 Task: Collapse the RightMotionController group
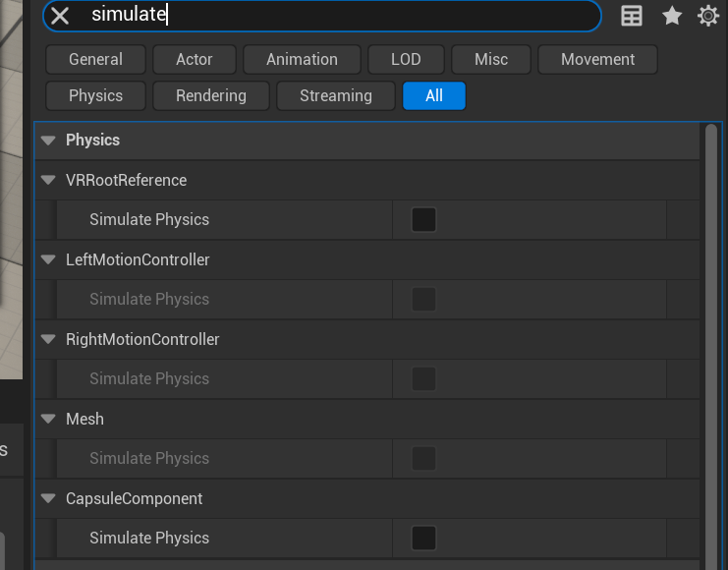[48, 340]
